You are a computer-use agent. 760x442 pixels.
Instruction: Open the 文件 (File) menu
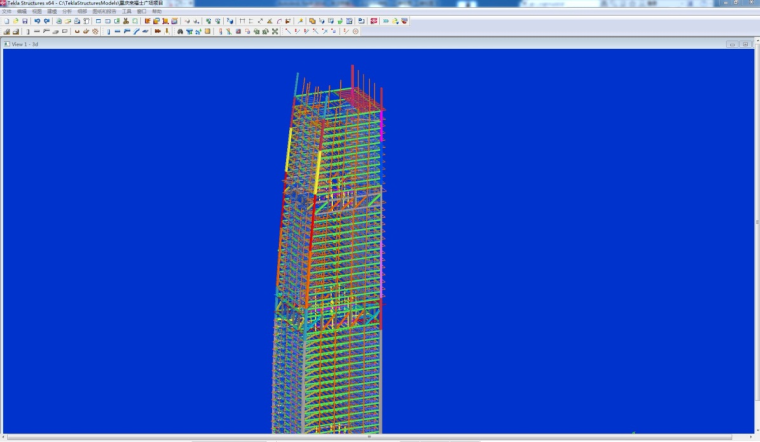tap(7, 12)
